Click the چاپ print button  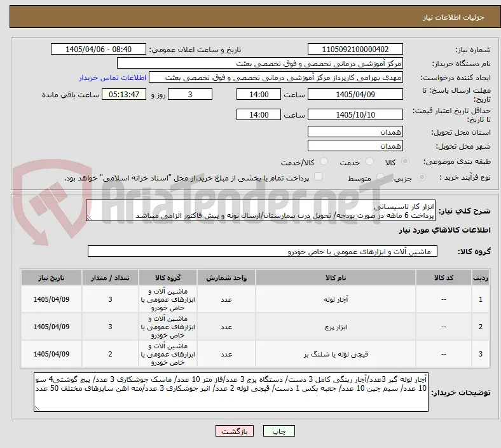[278, 431]
